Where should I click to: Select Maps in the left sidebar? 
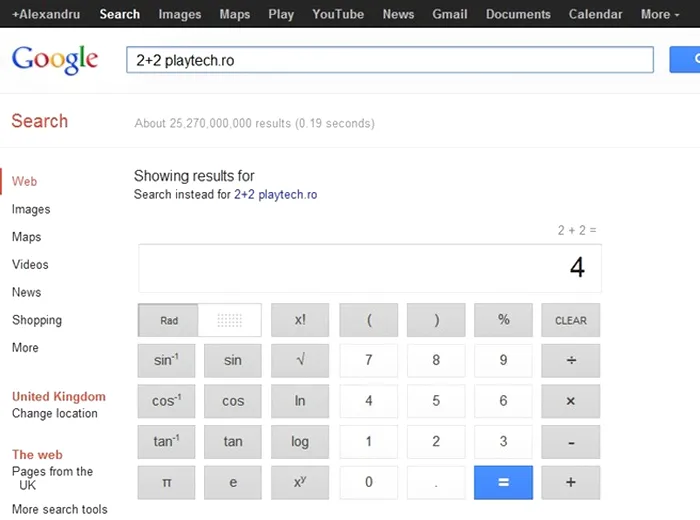coord(26,237)
